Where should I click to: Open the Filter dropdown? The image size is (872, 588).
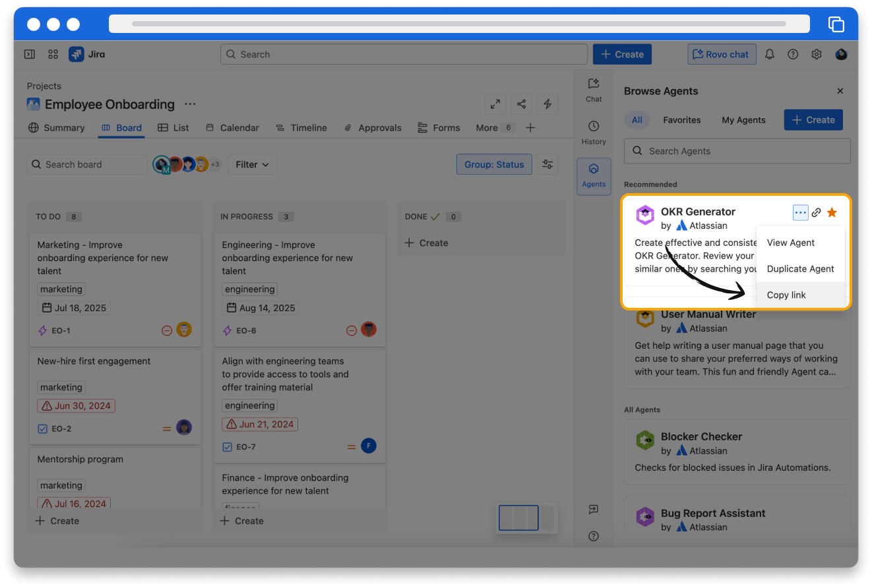pyautogui.click(x=252, y=164)
